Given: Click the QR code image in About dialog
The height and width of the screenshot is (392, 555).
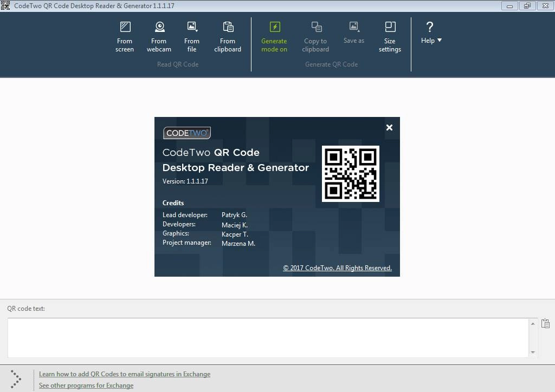Looking at the screenshot, I should (x=351, y=174).
